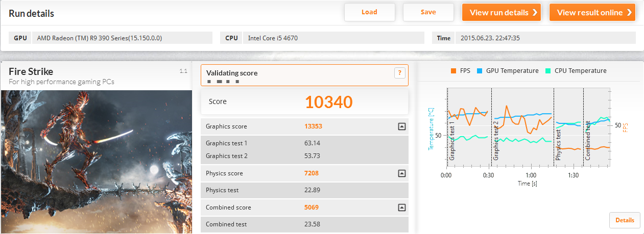This screenshot has width=644, height=234.
Task: Select the CPU Intel Core i5 4670 field
Action: click(333, 38)
